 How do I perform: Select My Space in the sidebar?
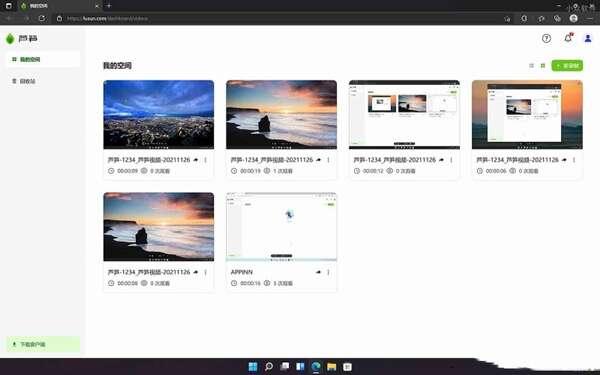[43, 59]
